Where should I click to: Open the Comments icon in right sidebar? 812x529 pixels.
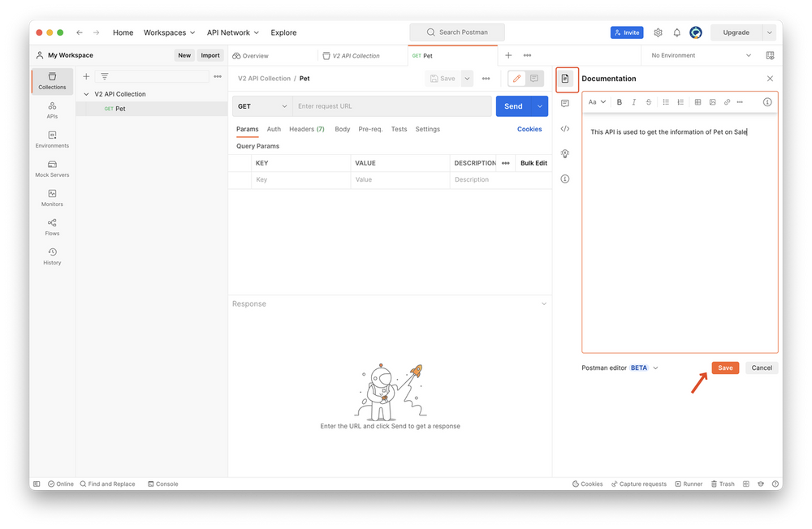(x=565, y=104)
